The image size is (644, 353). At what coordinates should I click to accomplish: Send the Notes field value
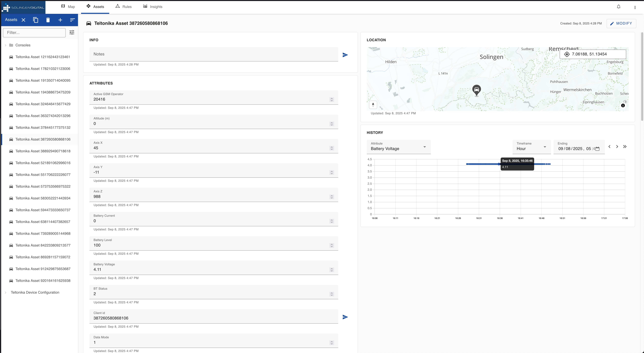click(x=345, y=55)
